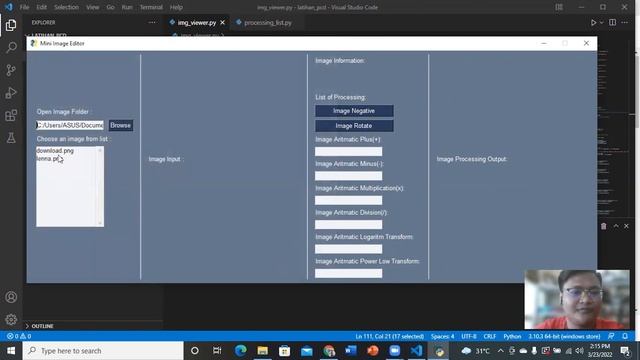640x360 pixels.
Task: Click the feedback icon in status bar
Action: [x=611, y=336]
